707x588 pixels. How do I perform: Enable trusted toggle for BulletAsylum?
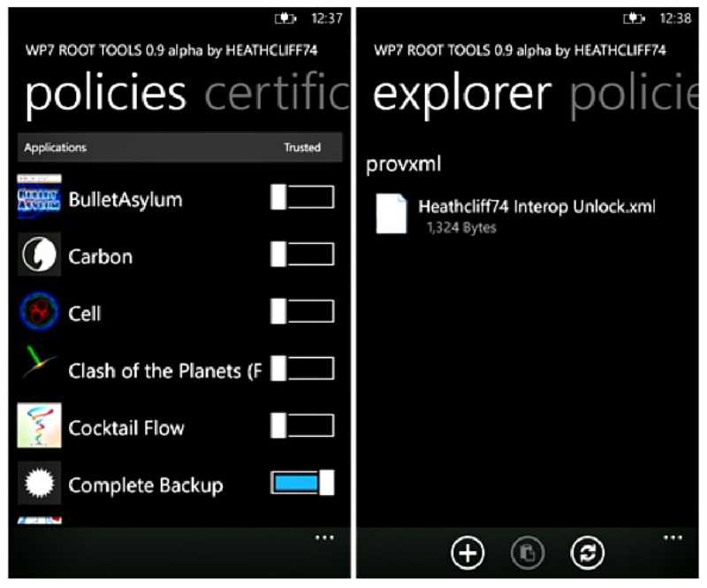[302, 198]
